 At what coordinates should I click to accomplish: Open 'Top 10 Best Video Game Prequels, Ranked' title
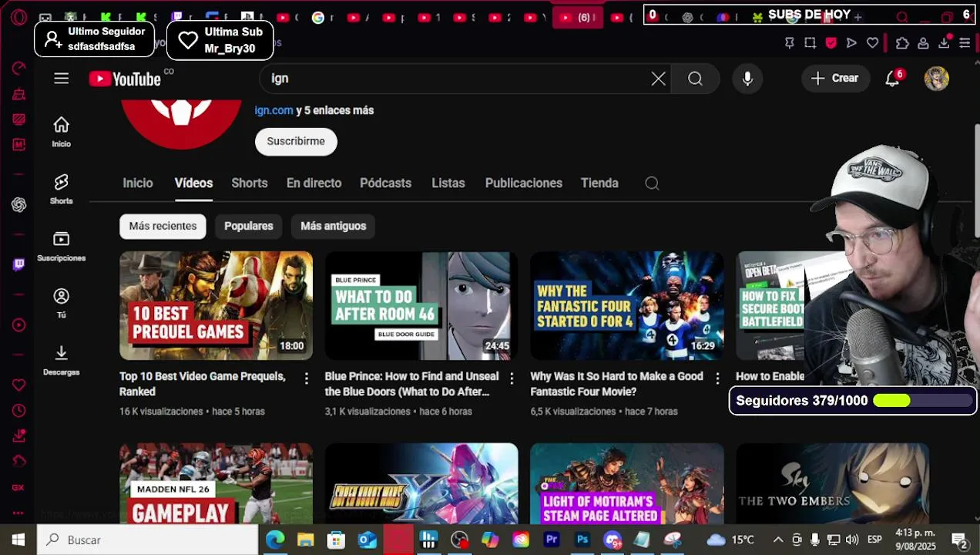[x=203, y=384]
